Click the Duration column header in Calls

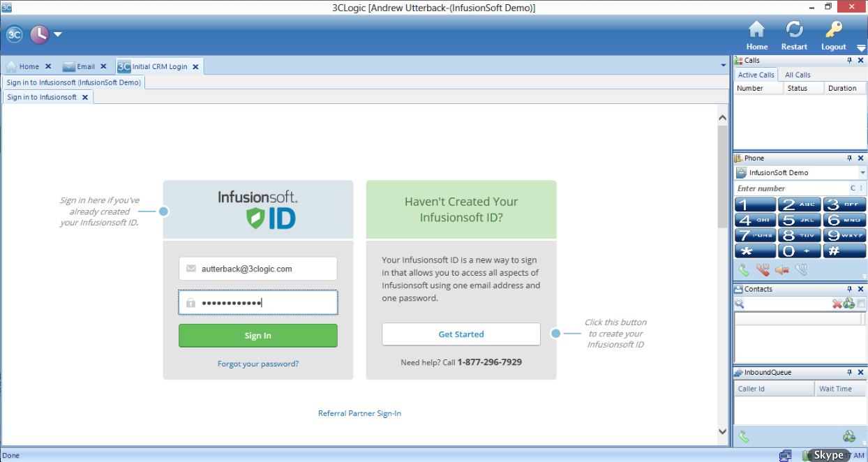pyautogui.click(x=844, y=88)
